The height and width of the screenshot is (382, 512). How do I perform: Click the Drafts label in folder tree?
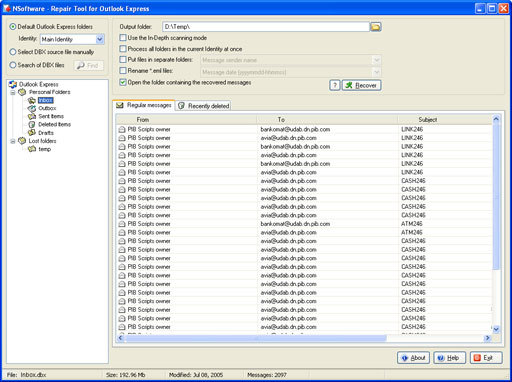coord(46,133)
